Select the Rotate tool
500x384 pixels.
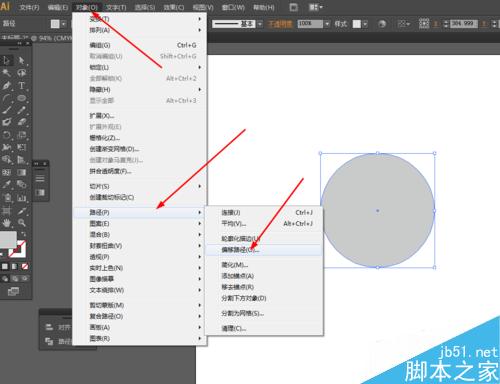[x=6, y=135]
